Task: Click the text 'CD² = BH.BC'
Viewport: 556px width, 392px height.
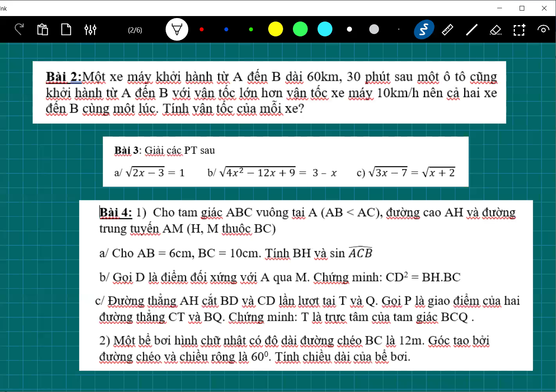Action: coord(423,277)
